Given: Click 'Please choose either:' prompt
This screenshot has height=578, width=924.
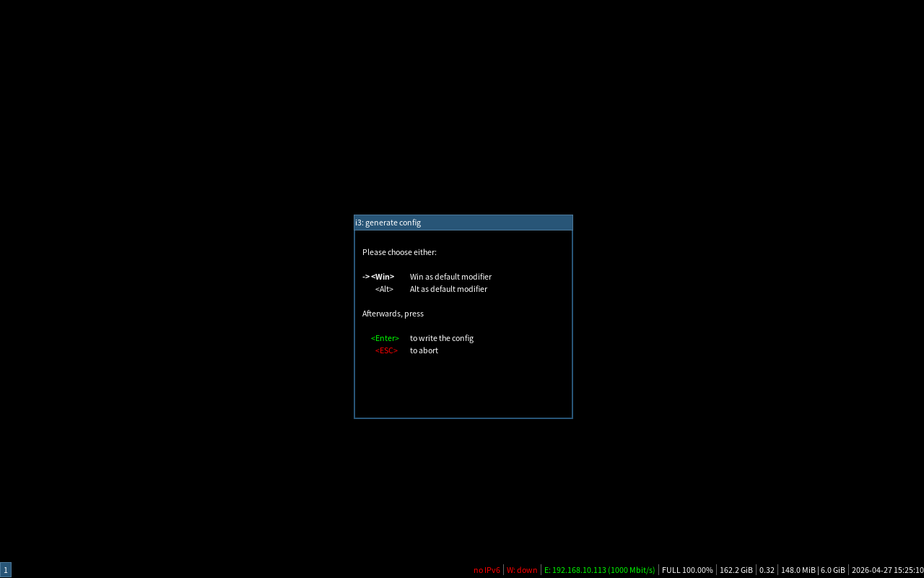Looking at the screenshot, I should pos(399,252).
